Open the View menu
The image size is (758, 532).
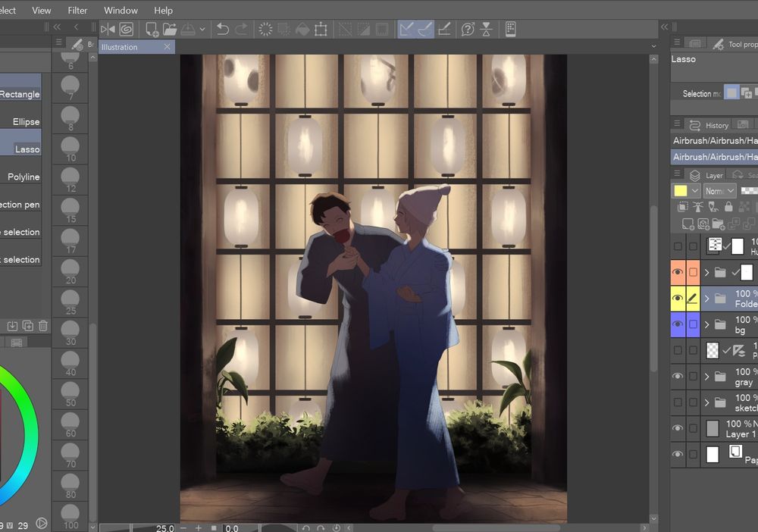[x=41, y=10]
